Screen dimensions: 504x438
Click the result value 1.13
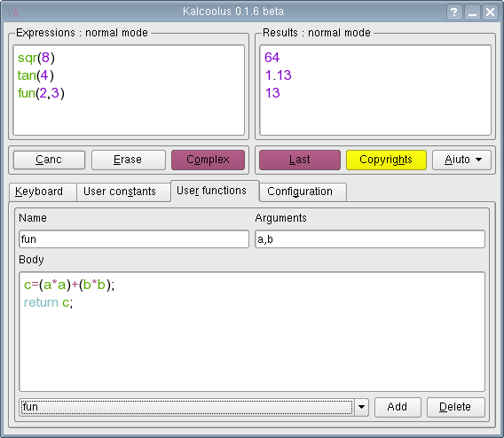[x=278, y=75]
